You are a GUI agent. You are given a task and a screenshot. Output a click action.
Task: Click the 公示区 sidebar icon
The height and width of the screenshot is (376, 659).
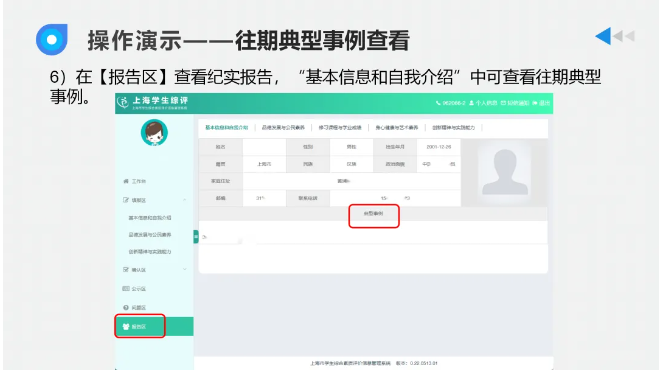click(126, 289)
